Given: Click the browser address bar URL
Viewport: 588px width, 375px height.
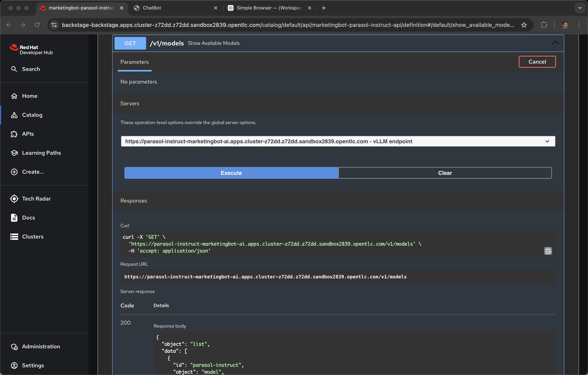Looking at the screenshot, I should pyautogui.click(x=288, y=25).
